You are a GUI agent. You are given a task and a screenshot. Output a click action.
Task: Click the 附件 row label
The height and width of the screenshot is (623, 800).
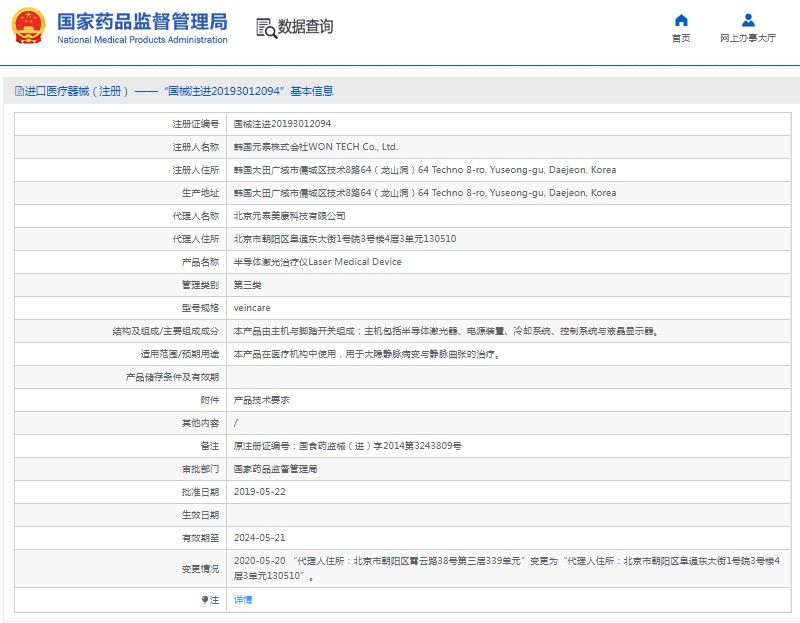[x=209, y=400]
